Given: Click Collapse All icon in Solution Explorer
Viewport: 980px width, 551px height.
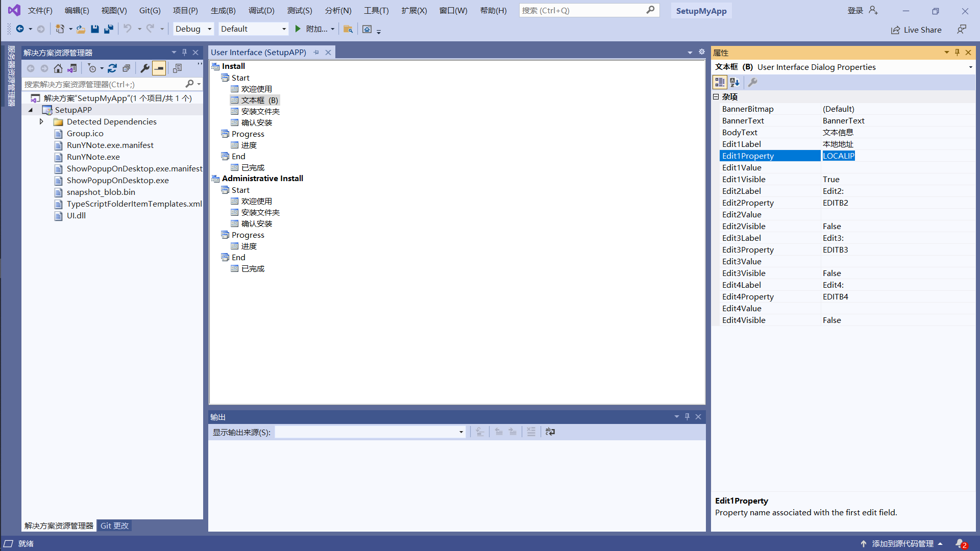Looking at the screenshot, I should (126, 68).
